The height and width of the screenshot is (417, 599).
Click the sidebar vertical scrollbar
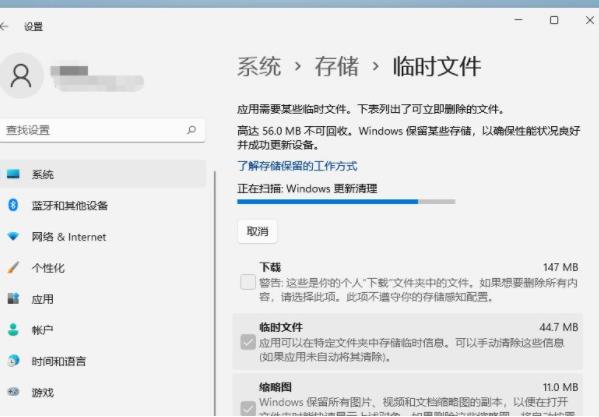[215, 293]
